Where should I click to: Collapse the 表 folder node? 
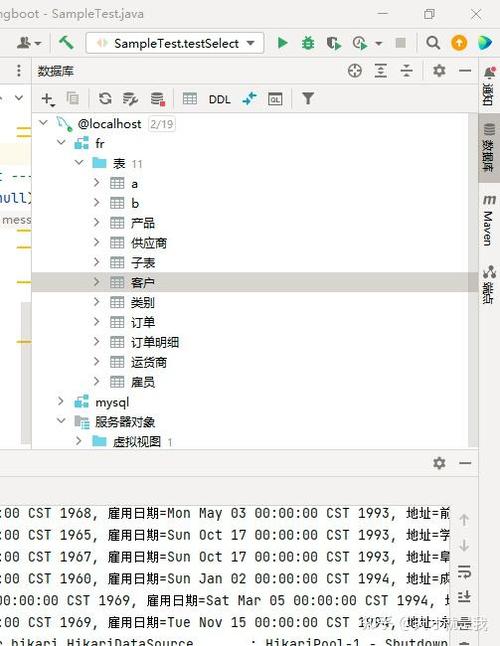[x=79, y=162]
